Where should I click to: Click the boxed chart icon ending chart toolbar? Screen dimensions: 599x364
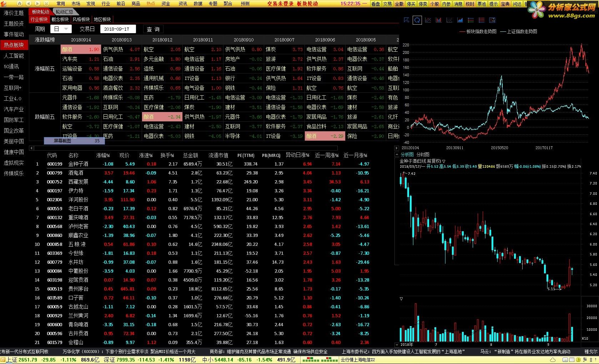click(492, 20)
